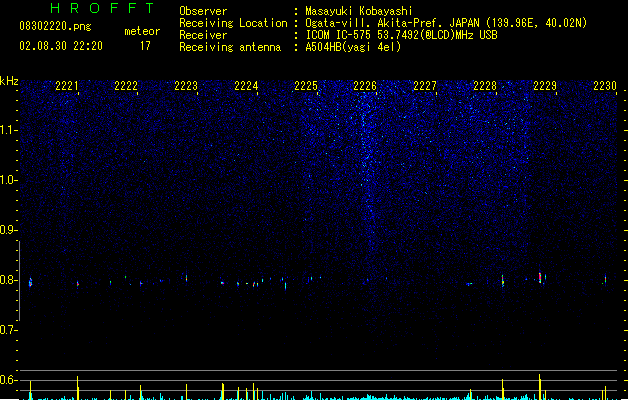The image size is (629, 400).
Task: Click the 2221 time marker
Action: click(67, 86)
